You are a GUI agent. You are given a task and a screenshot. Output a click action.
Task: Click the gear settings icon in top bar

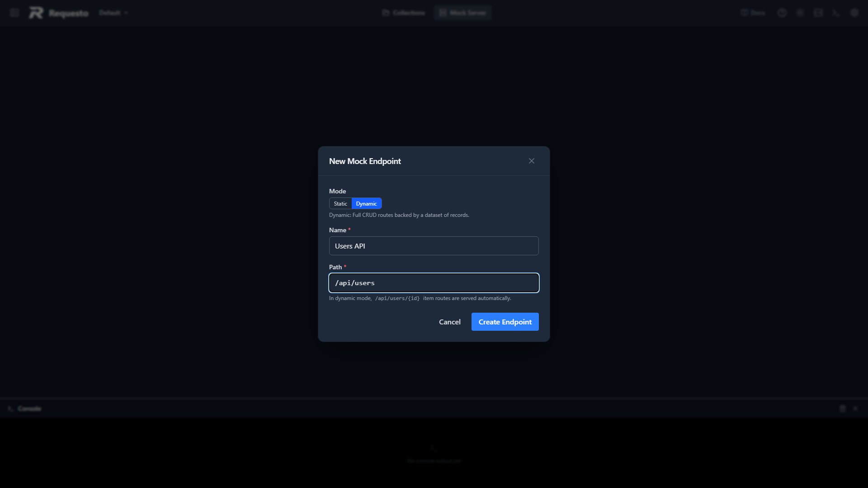pyautogui.click(x=854, y=13)
